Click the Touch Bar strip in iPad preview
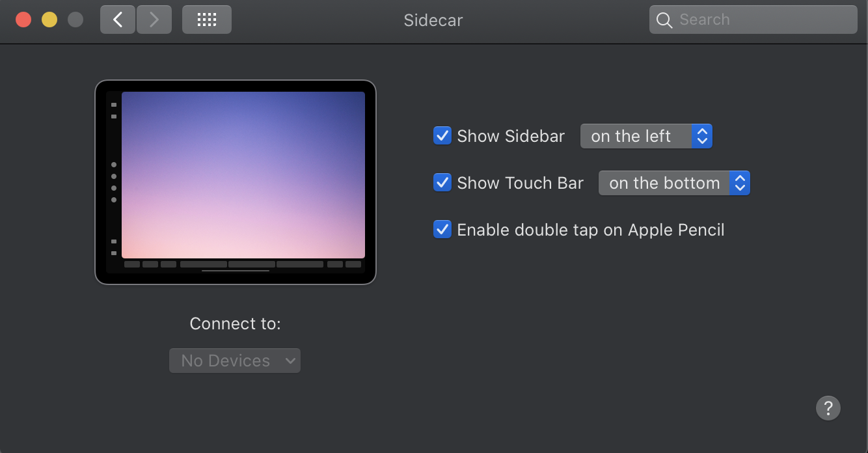868x453 pixels. [x=243, y=264]
